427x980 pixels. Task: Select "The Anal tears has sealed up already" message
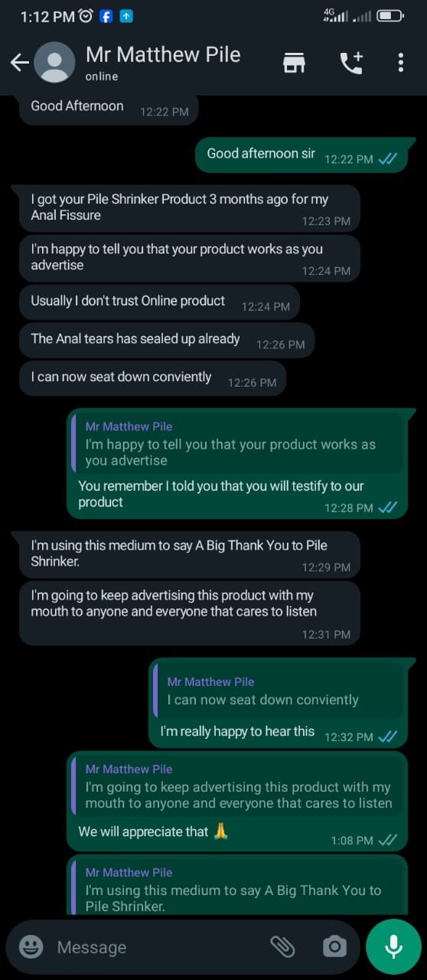click(x=167, y=341)
